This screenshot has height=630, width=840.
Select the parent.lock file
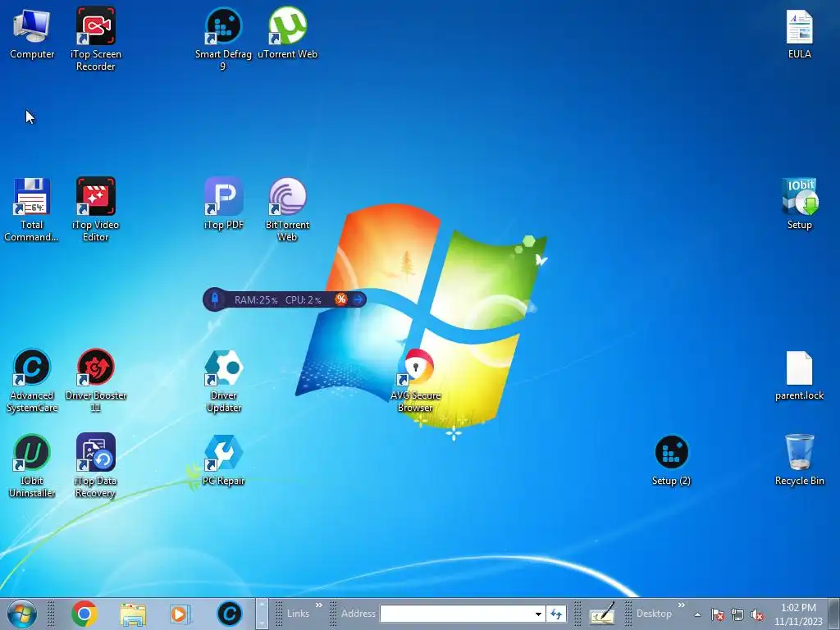coord(799,376)
